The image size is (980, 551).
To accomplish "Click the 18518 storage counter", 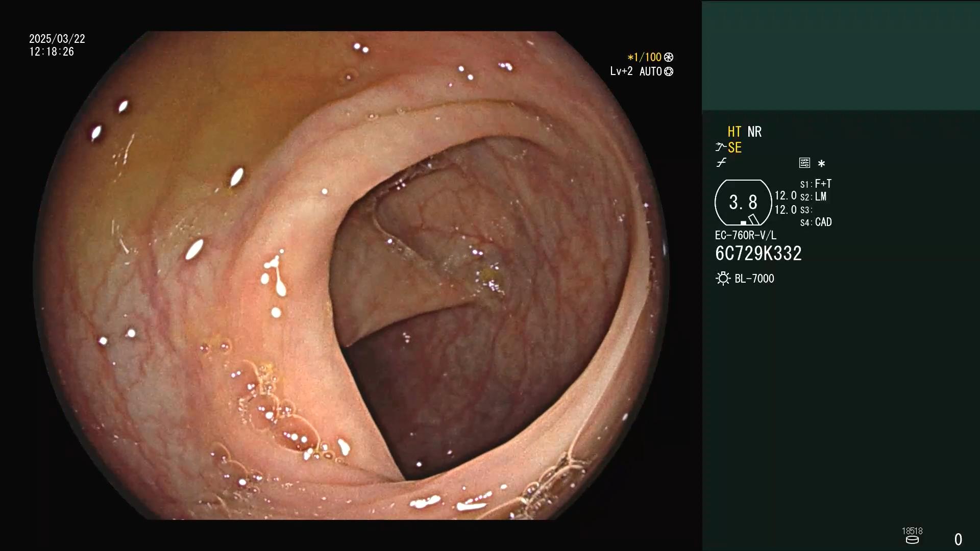I will point(912,531).
